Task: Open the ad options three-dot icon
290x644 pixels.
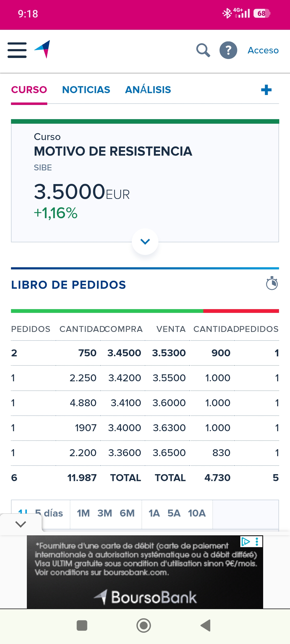Action: click(257, 541)
